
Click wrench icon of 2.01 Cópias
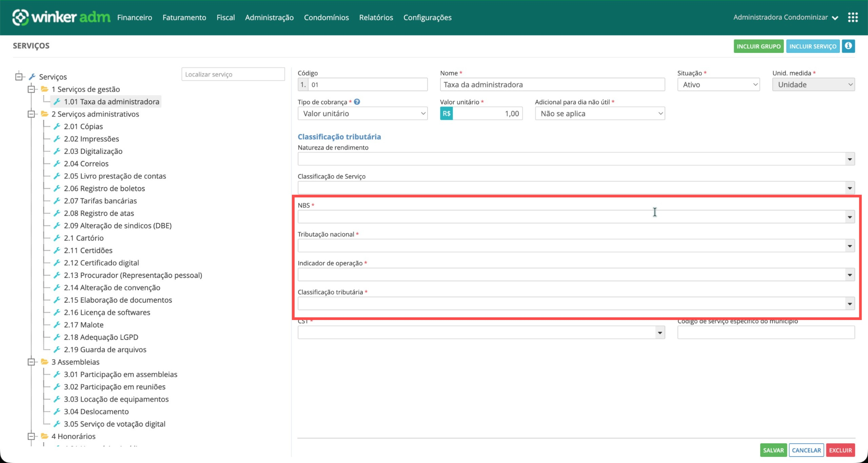[x=57, y=126]
